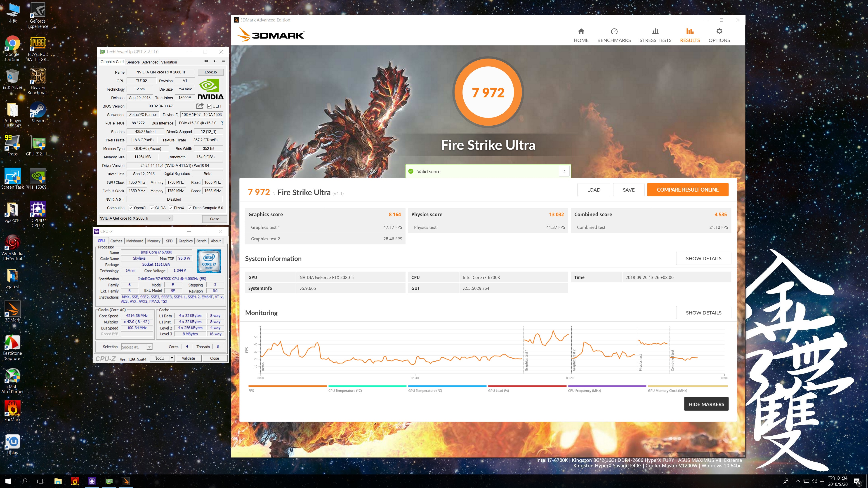This screenshot has width=868, height=488.
Task: Open notification center in system tray
Action: 858,482
